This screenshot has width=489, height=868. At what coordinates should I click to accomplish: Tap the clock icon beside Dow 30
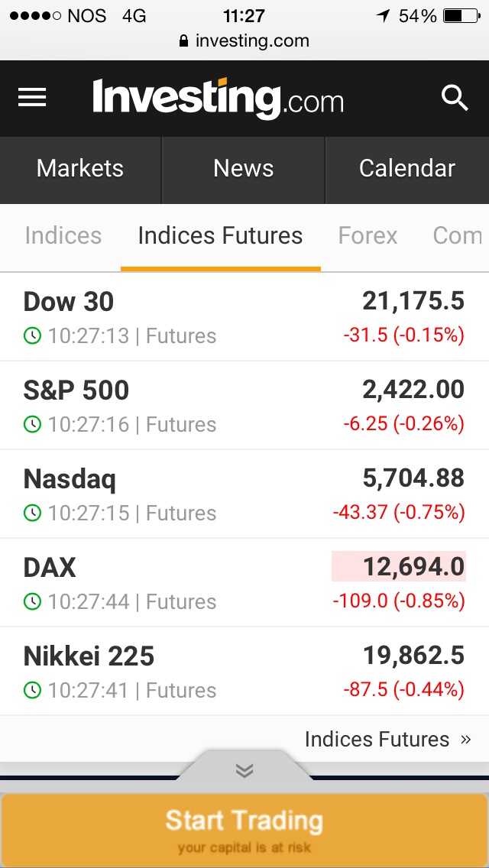[32, 335]
